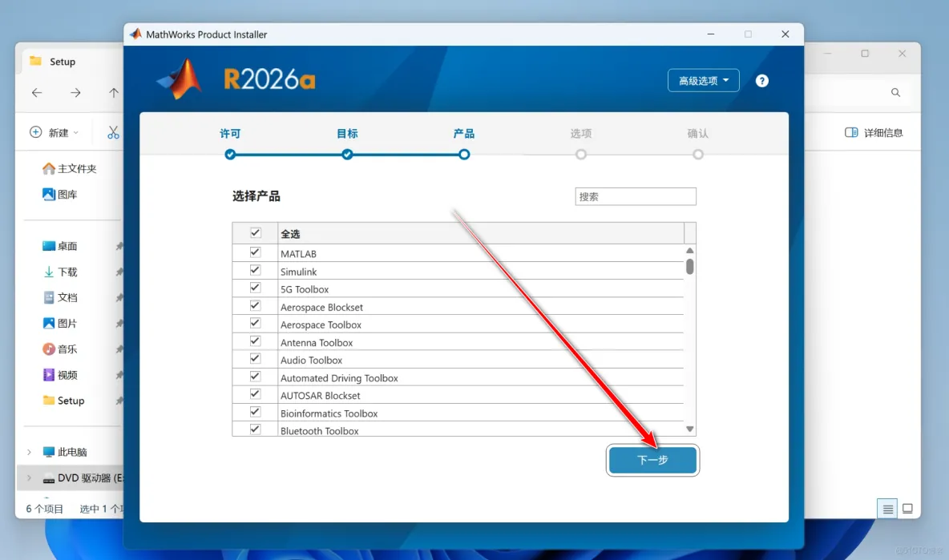Uncheck the Simulink checkbox
Screen dimensions: 949x560
click(256, 270)
